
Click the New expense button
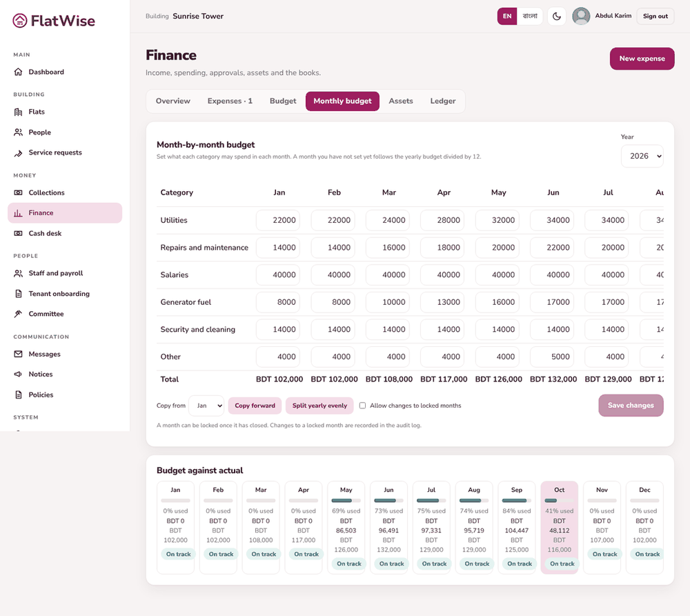click(642, 59)
